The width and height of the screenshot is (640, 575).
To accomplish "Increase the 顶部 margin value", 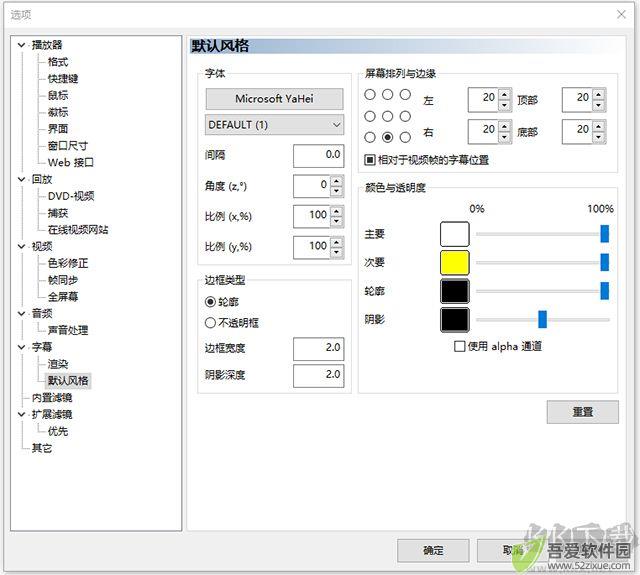I will point(599,94).
